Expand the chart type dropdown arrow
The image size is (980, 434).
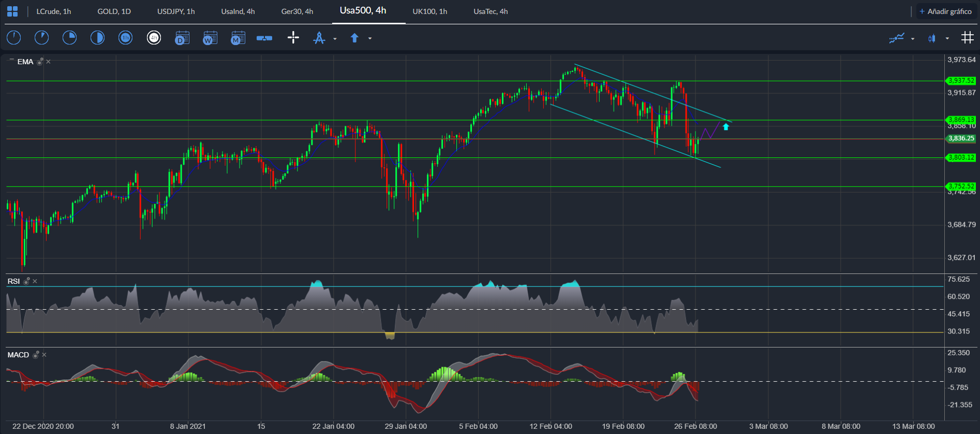(947, 38)
